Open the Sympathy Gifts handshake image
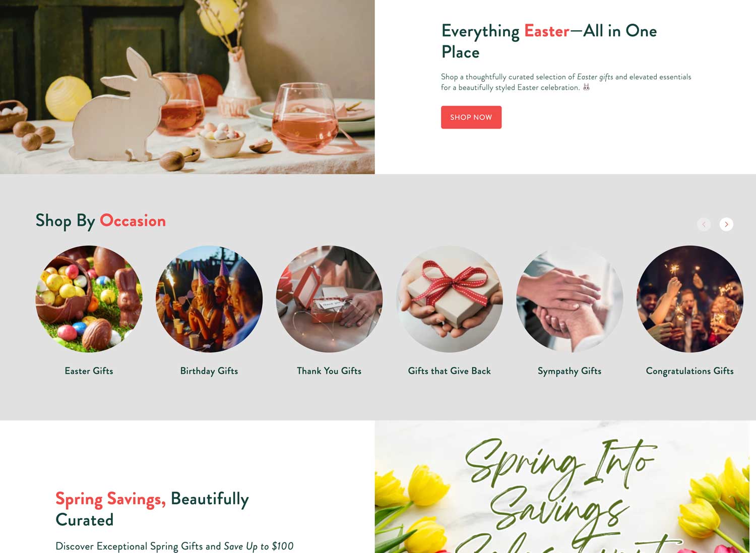Image resolution: width=756 pixels, height=553 pixels. 570,299
